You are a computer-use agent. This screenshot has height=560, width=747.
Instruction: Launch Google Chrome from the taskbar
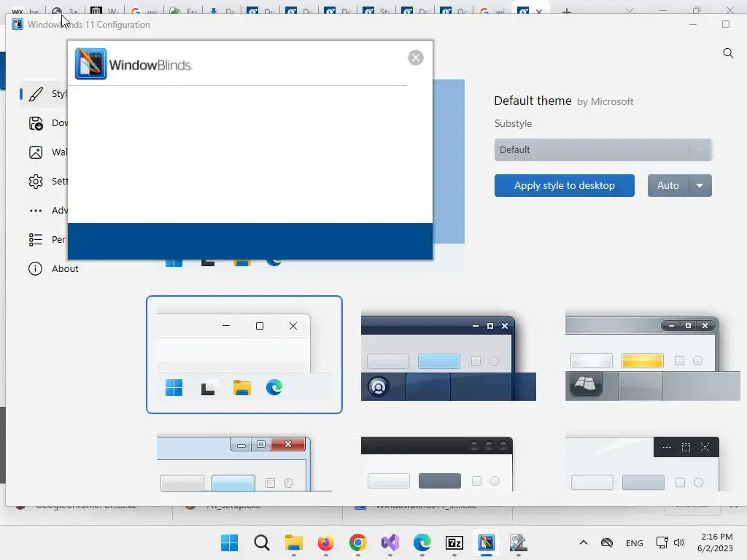[x=357, y=542]
